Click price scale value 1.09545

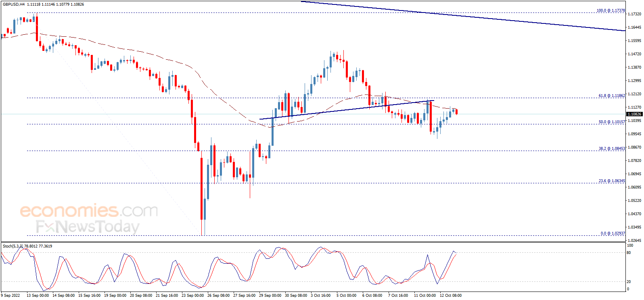635,134
